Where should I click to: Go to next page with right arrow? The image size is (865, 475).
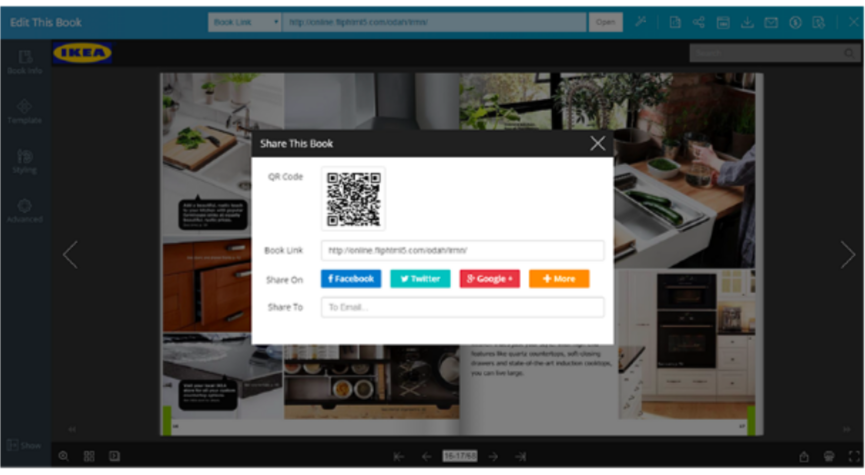pyautogui.click(x=848, y=254)
